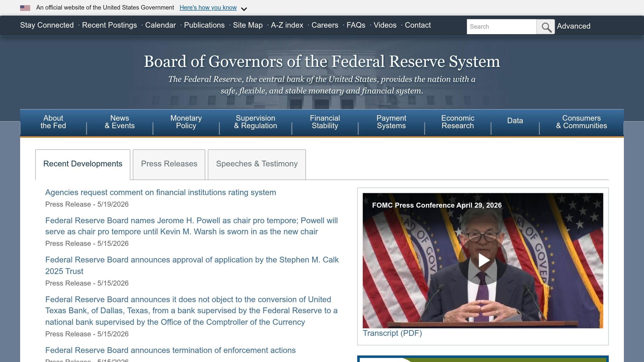This screenshot has height=362, width=644.
Task: Click the Board of Governors site title
Action: [x=322, y=61]
